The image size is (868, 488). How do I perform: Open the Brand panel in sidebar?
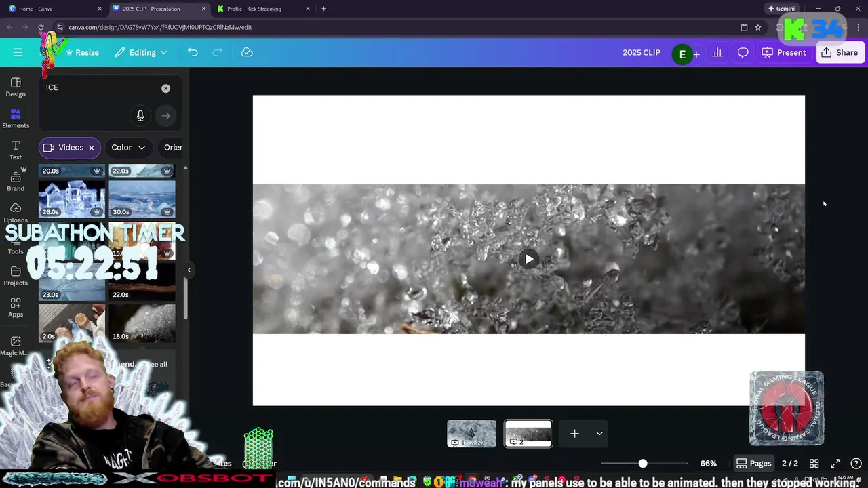16,182
